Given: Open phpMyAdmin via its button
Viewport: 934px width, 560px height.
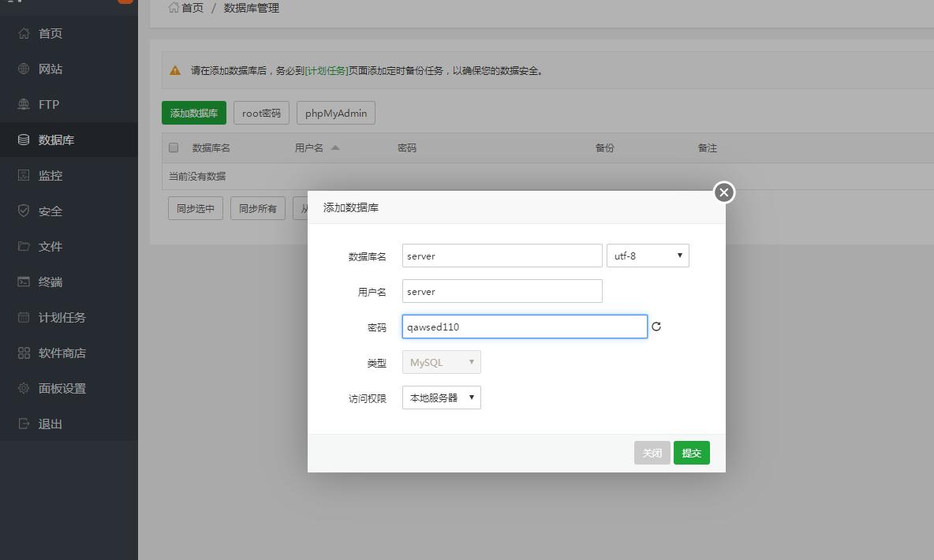Looking at the screenshot, I should pos(336,113).
